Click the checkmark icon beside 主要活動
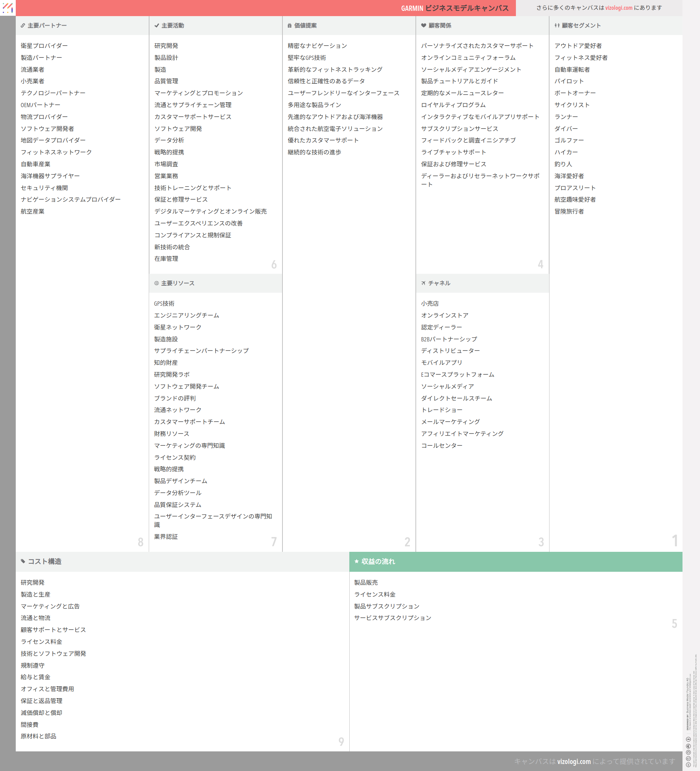Viewport: 700px width, 771px height. 156,26
